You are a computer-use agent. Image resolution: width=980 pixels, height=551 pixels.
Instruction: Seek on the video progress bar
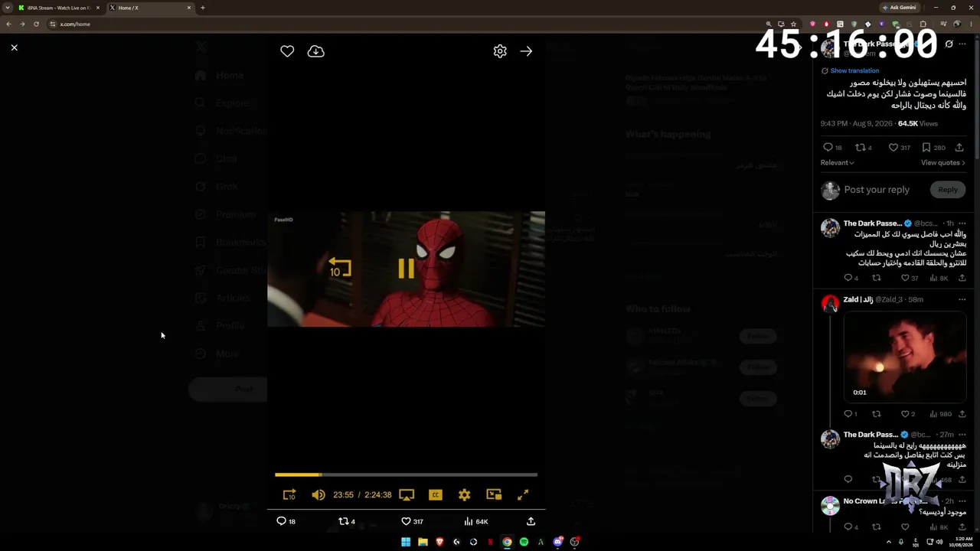(406, 474)
